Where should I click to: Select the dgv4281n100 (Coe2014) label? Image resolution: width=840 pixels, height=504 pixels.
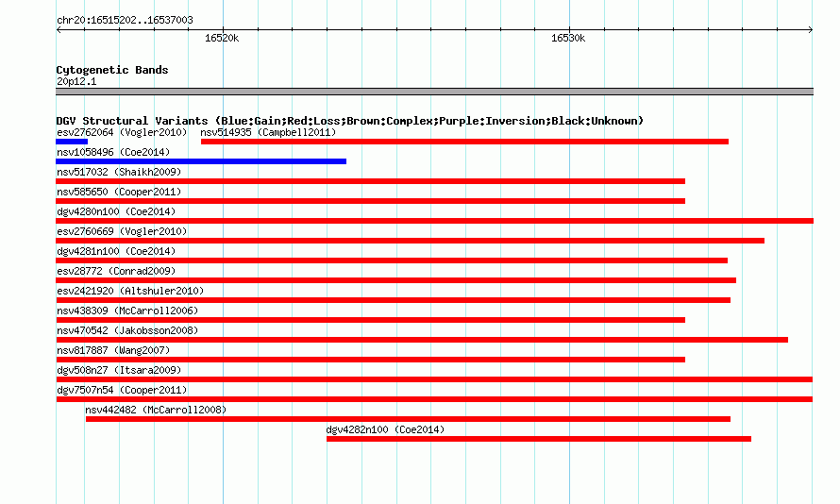click(116, 251)
